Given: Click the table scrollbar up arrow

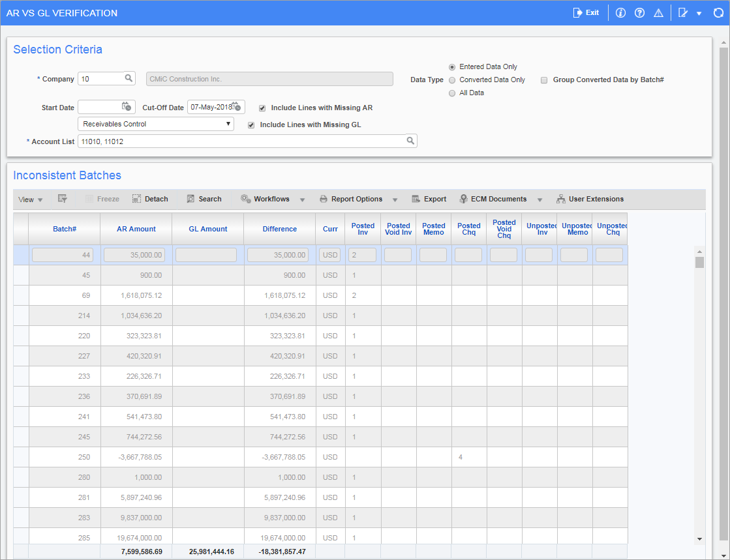Looking at the screenshot, I should 699,252.
